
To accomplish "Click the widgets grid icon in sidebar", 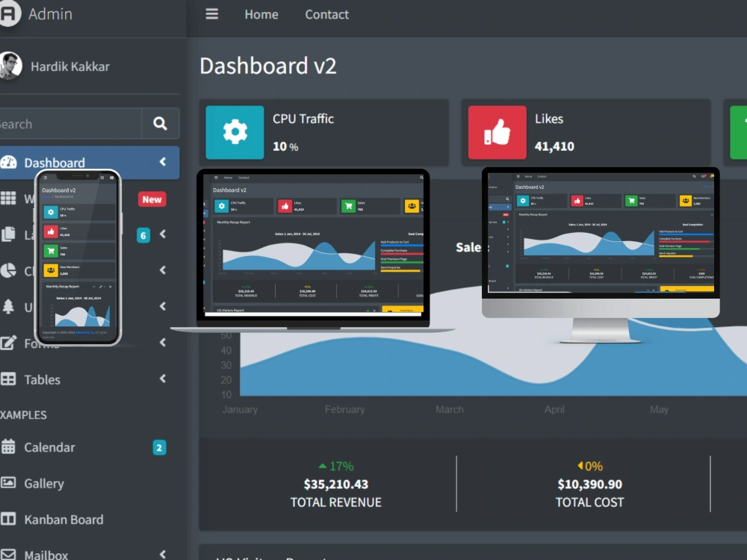I will point(8,198).
